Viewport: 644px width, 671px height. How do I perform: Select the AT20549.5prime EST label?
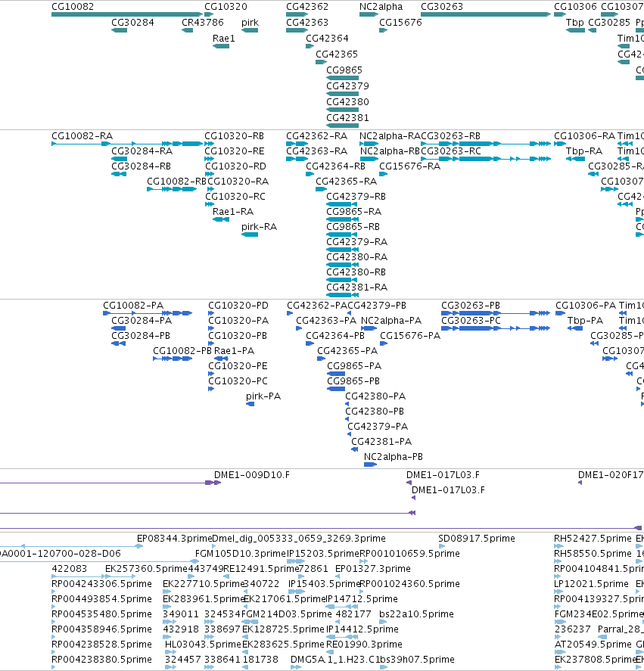(x=593, y=645)
